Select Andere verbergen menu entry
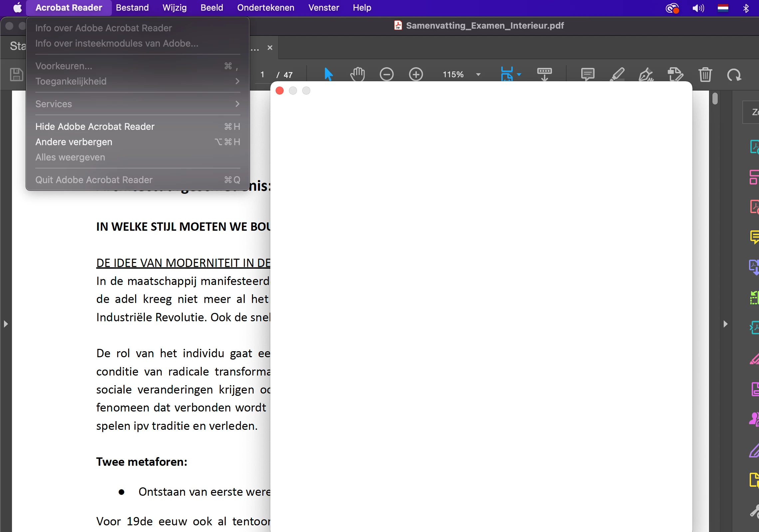The width and height of the screenshot is (759, 532). (74, 142)
